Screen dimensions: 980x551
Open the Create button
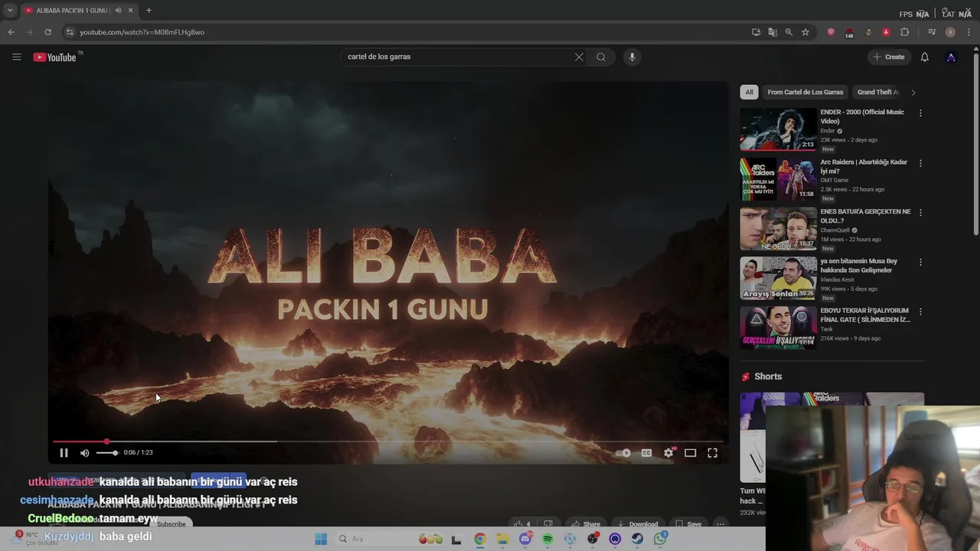coord(889,57)
